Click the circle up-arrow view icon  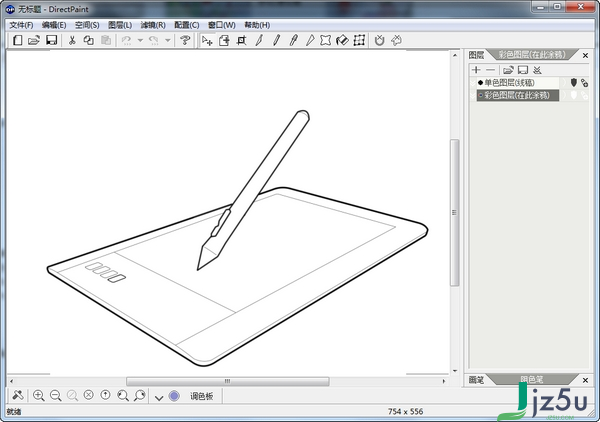106,395
